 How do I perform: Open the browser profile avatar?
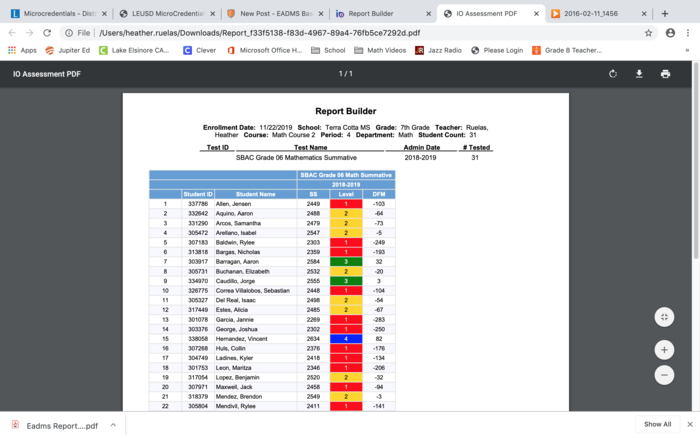(x=670, y=32)
